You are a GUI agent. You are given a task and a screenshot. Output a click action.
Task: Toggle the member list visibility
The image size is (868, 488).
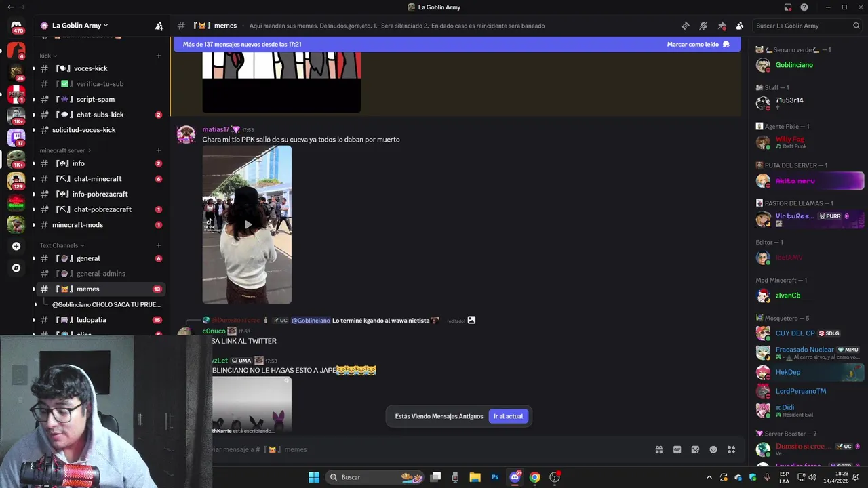[x=740, y=26]
